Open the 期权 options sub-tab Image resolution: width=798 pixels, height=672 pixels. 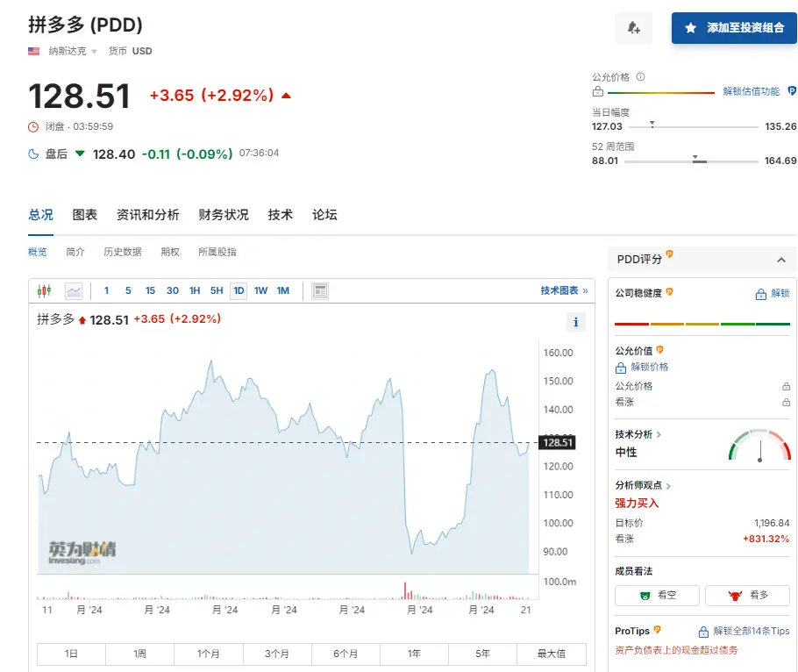(170, 252)
